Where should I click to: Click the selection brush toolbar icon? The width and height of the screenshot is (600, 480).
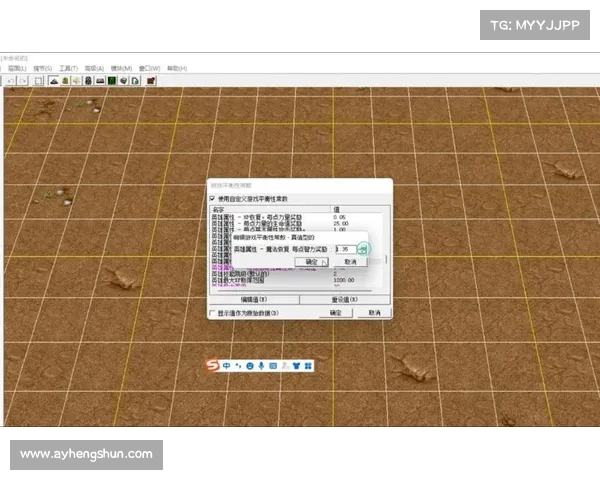[38, 79]
